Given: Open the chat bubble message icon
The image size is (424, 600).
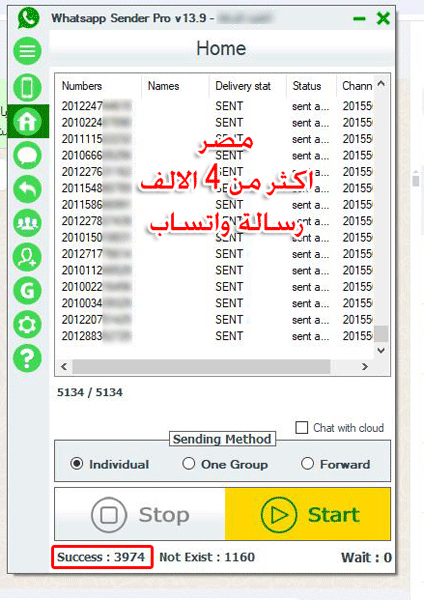Looking at the screenshot, I should click(x=27, y=155).
